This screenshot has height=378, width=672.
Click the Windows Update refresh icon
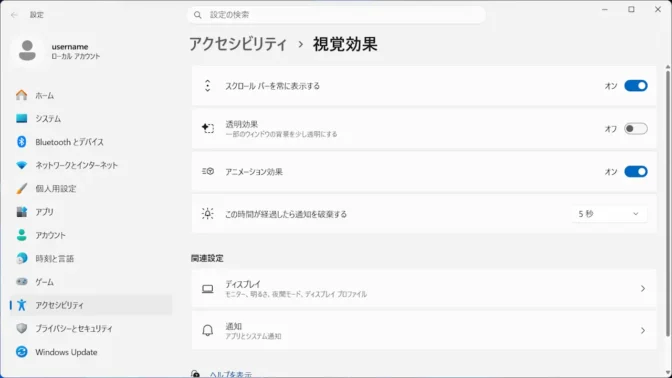pos(21,352)
